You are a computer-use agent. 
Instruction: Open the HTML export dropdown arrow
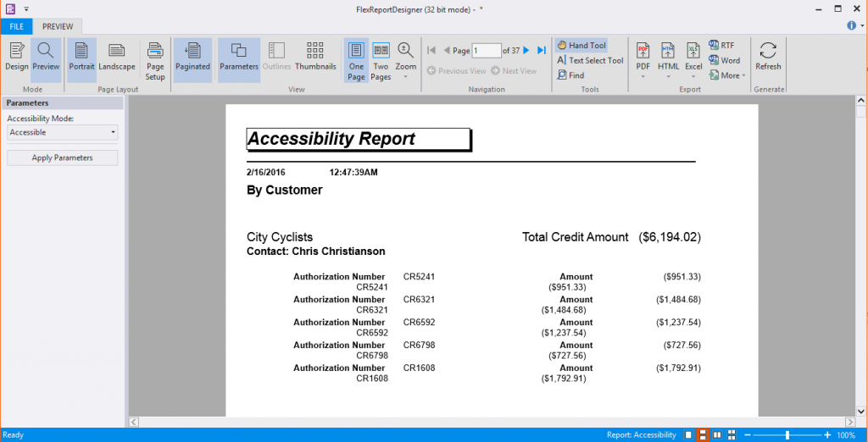coord(668,76)
